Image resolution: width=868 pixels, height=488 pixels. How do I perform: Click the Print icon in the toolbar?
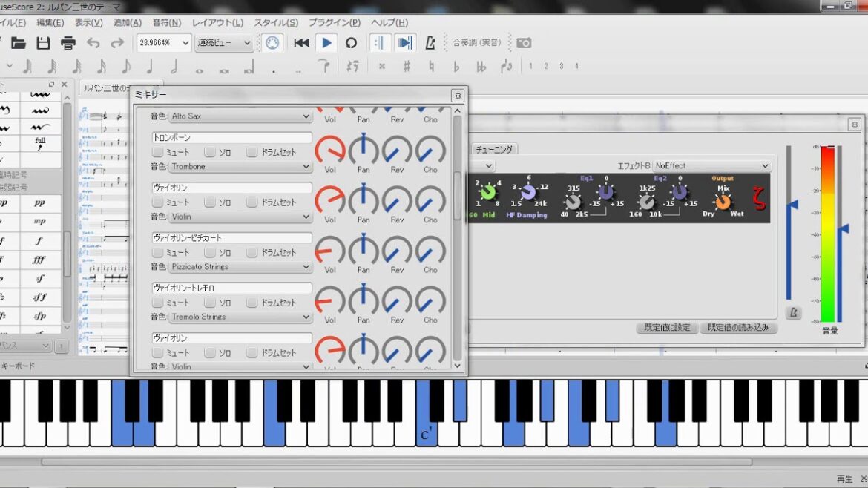tap(68, 43)
